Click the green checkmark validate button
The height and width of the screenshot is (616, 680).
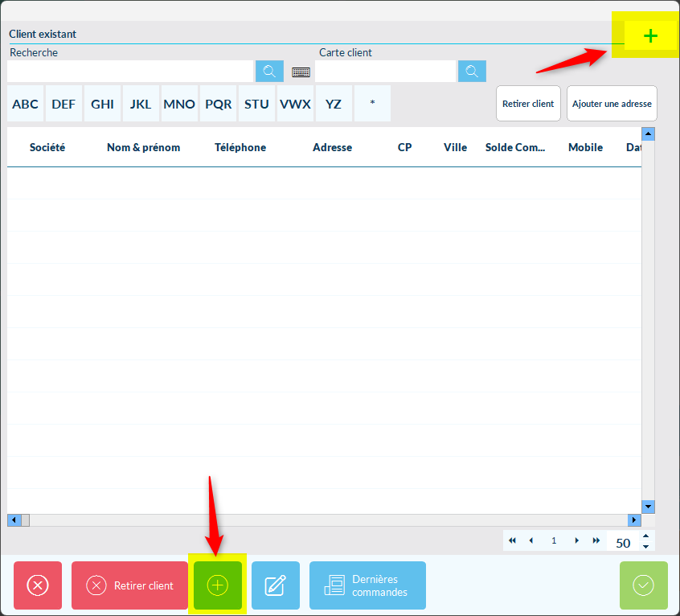644,585
